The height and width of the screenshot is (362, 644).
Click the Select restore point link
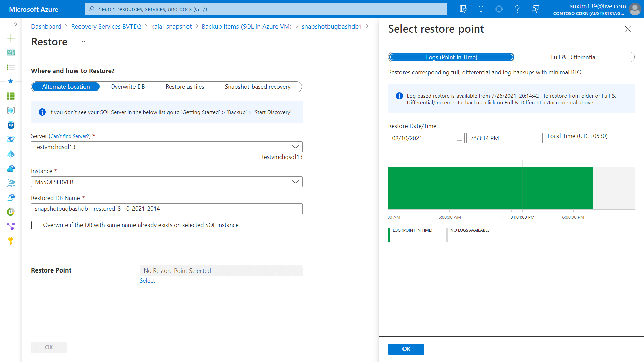pyautogui.click(x=147, y=281)
